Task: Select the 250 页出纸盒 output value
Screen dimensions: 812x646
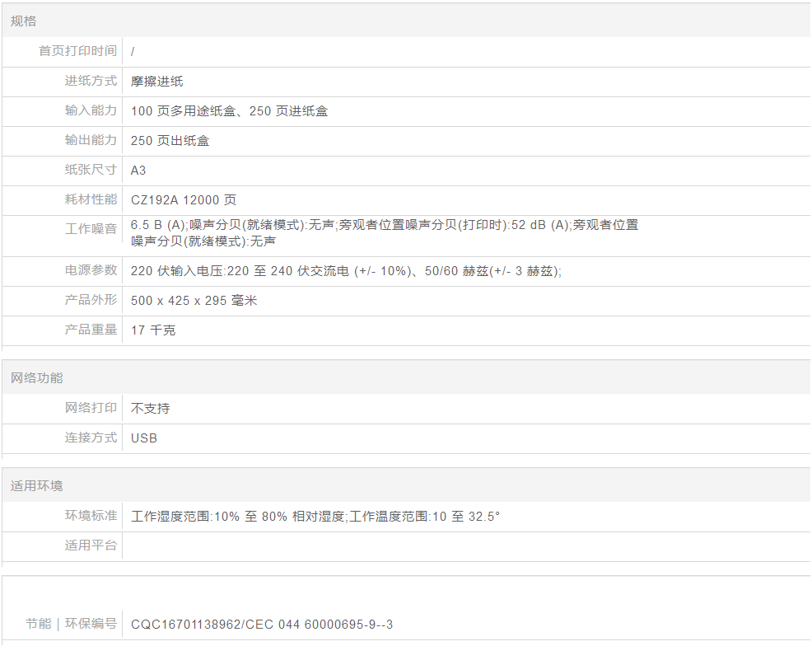Action: click(x=170, y=141)
